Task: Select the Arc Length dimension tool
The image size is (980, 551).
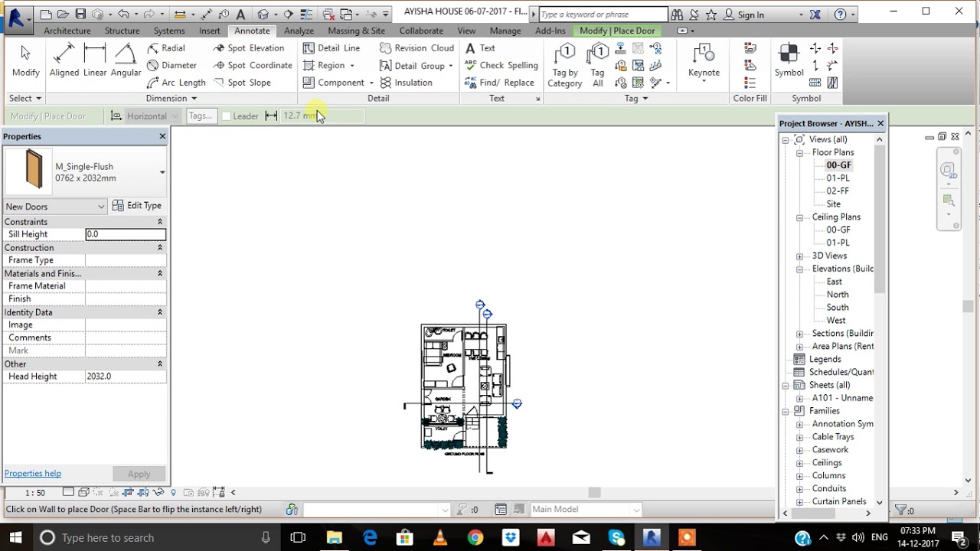Action: tap(176, 83)
